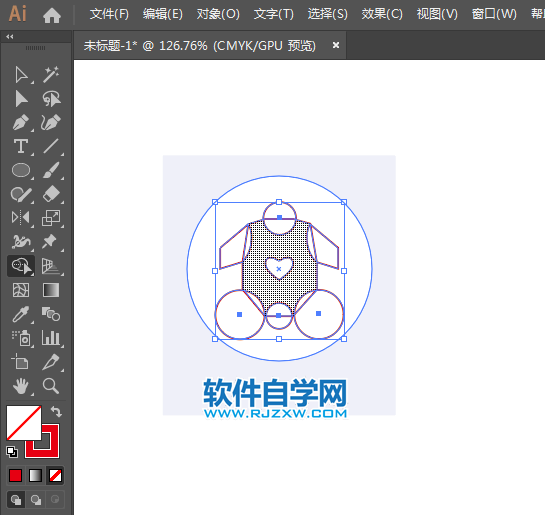The image size is (545, 515).
Task: Select the Lasso tool
Action: pos(51,99)
